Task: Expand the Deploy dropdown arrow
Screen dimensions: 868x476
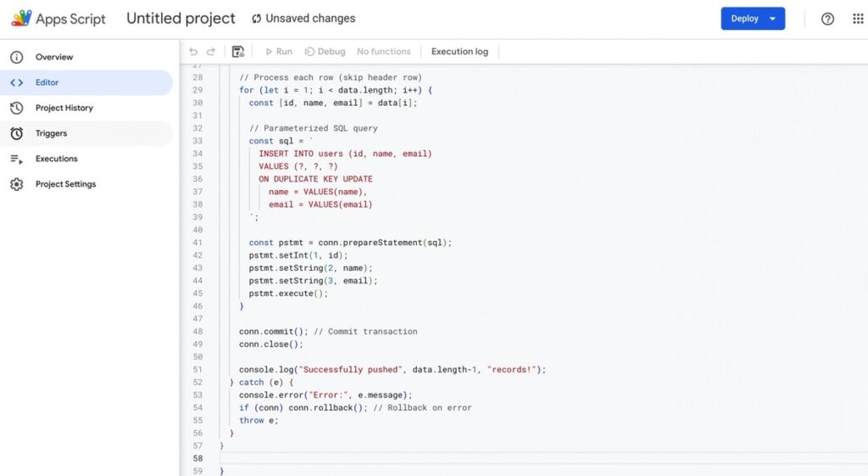Action: [772, 19]
